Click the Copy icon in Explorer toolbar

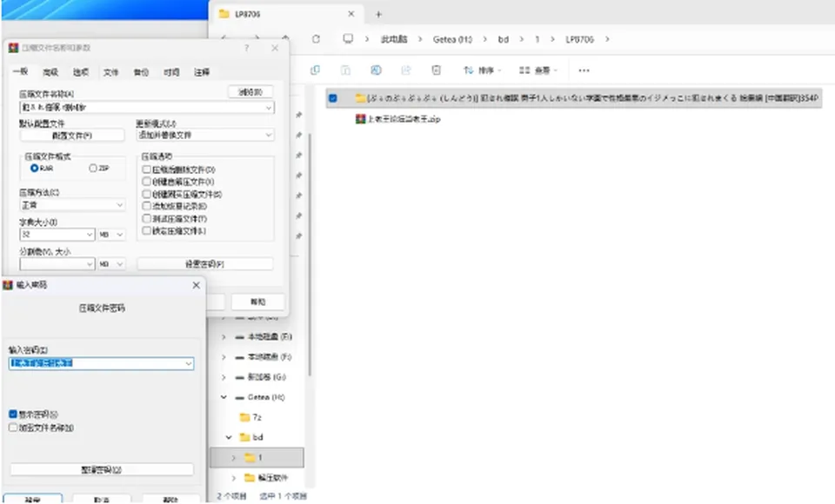click(x=315, y=70)
